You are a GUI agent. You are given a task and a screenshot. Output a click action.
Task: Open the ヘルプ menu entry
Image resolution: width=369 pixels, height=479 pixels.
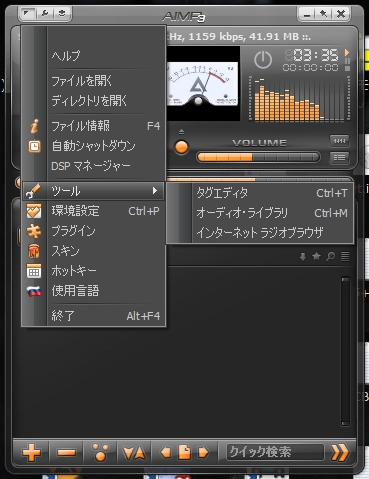(x=93, y=55)
